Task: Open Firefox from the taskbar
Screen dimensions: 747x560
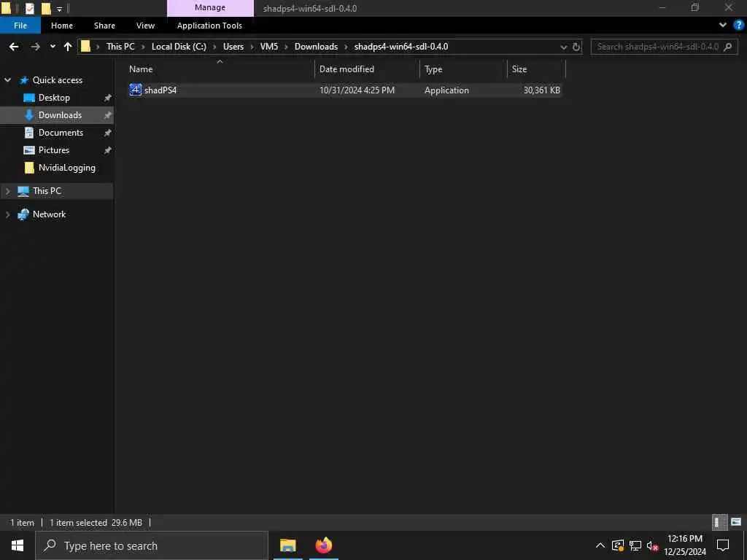Action: coord(324,545)
